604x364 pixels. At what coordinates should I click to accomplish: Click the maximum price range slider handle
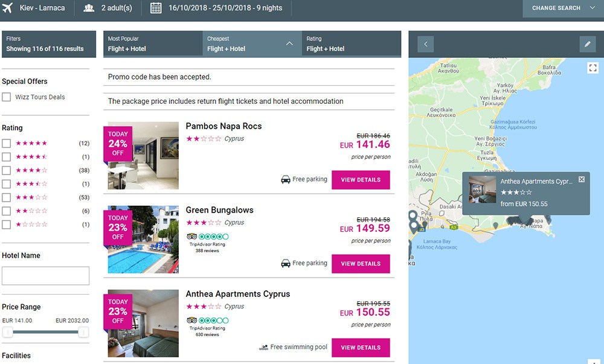(x=83, y=332)
